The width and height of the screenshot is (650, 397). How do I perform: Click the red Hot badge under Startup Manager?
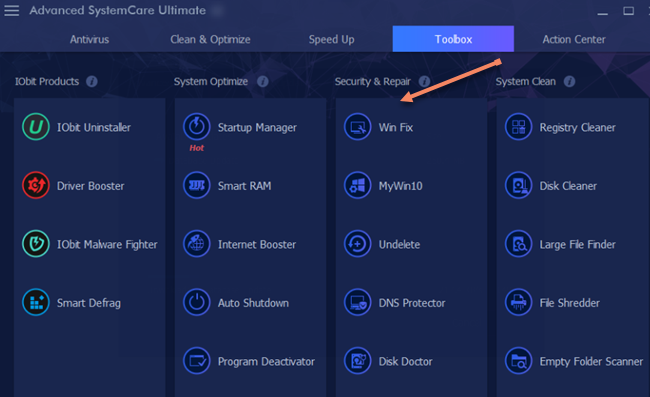[196, 148]
